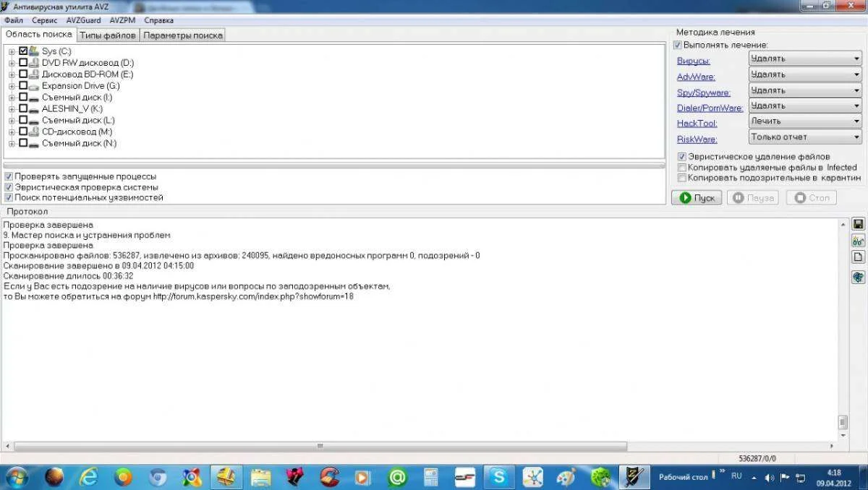Open the HackTool Лечить dropdown
Image resolution: width=868 pixels, height=490 pixels.
pyautogui.click(x=805, y=121)
